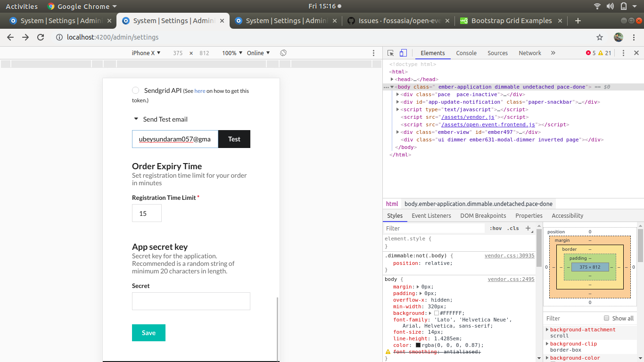
Task: Open the iPhone X device dropdown
Action: (x=146, y=53)
